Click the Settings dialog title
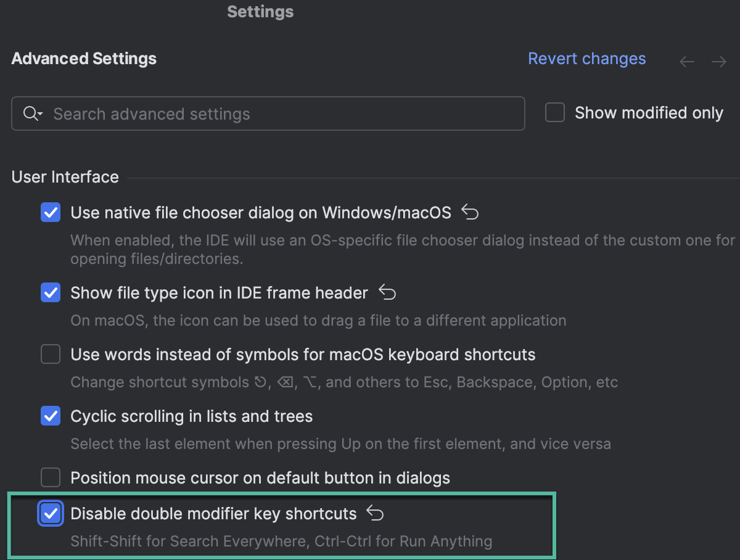Screen dimensions: 740x560 pyautogui.click(x=260, y=11)
